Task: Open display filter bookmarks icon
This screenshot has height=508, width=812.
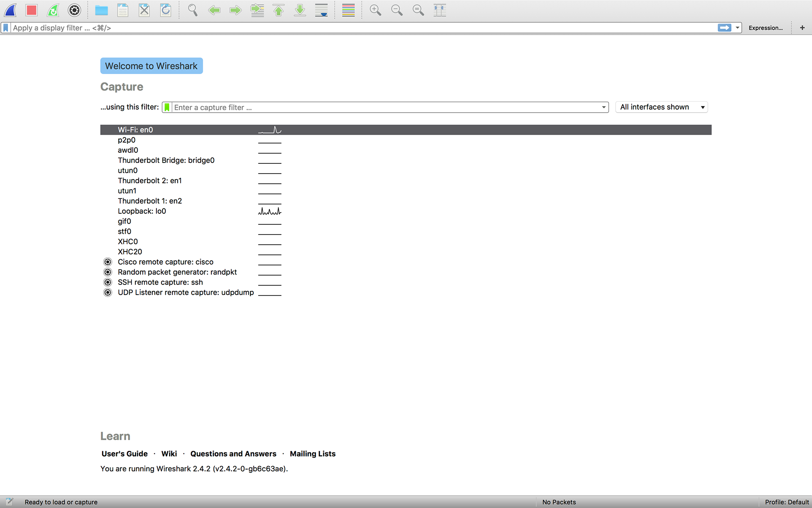Action: pos(6,28)
